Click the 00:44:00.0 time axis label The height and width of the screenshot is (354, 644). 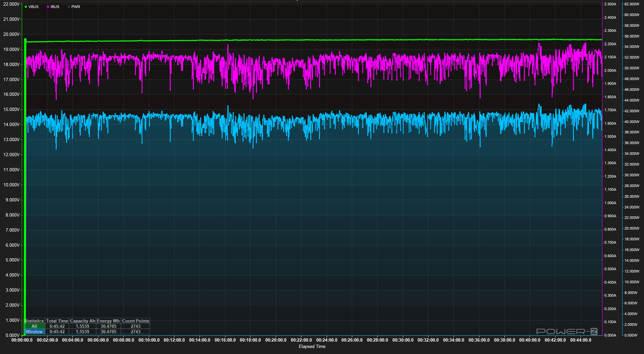581,340
